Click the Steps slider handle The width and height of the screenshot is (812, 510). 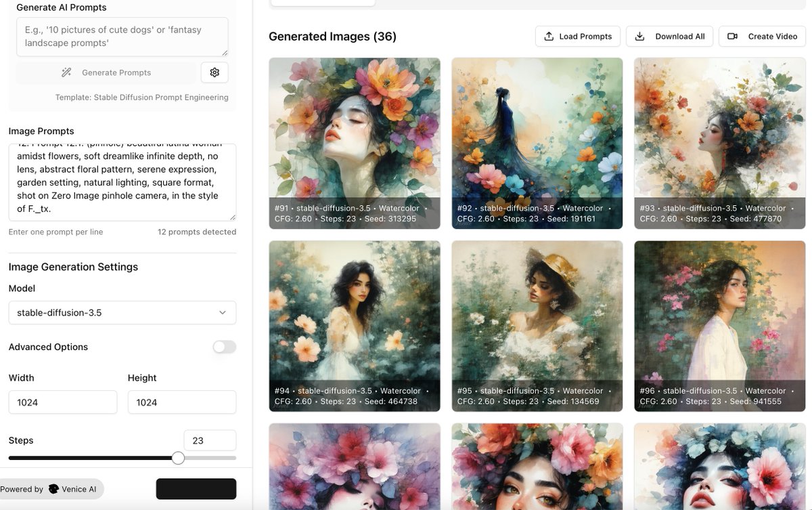[178, 458]
